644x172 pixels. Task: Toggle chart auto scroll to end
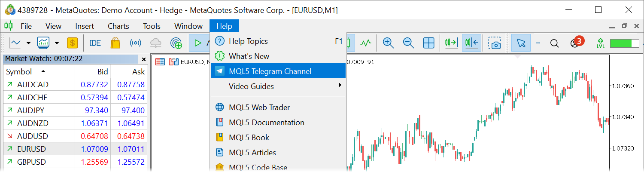451,43
